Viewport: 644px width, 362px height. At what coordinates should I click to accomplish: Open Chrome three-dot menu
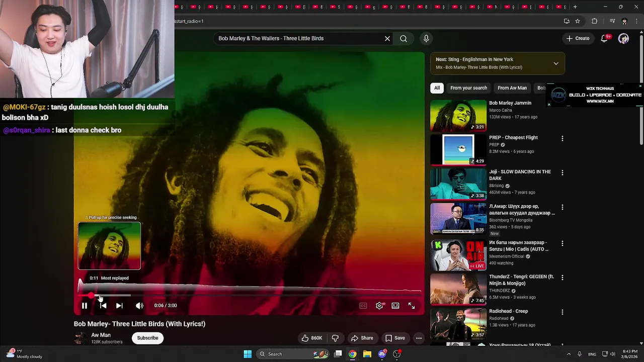pos(636,21)
